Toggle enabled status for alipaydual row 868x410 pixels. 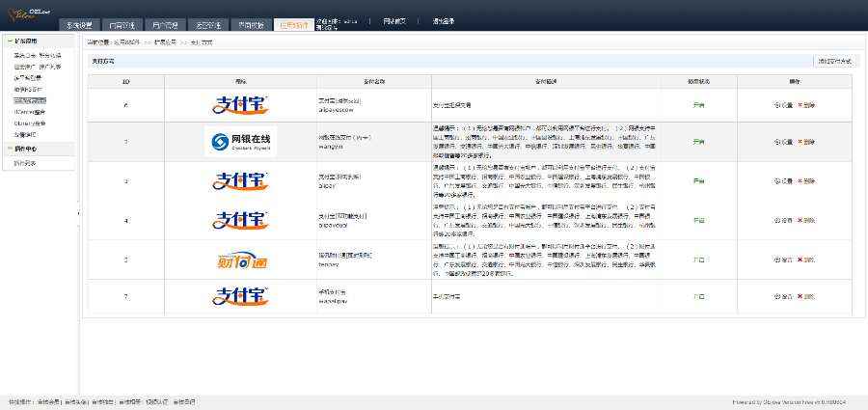(698, 221)
